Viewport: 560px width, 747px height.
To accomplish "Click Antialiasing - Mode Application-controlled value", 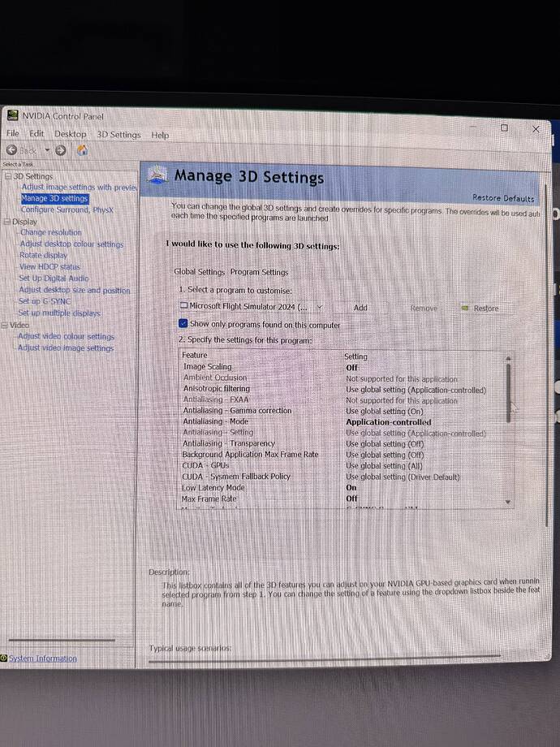I will click(x=388, y=422).
